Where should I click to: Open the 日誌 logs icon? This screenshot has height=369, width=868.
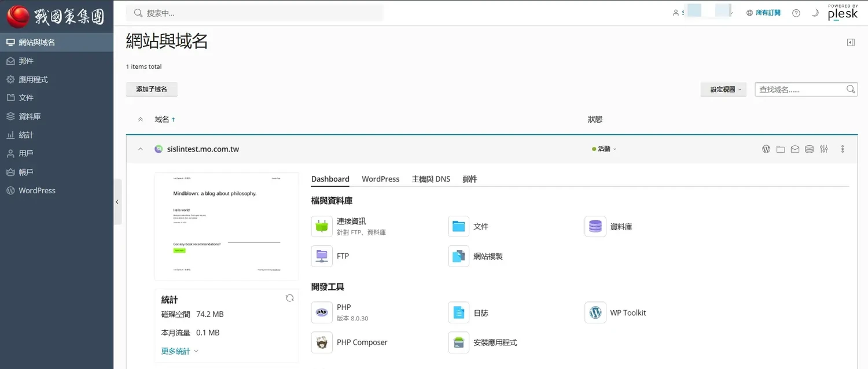click(x=459, y=312)
